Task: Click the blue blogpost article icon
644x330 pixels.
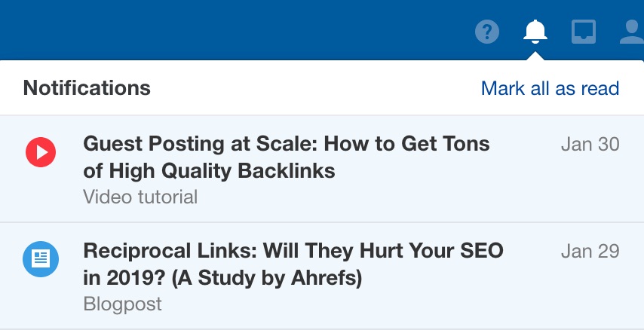Action: (x=40, y=259)
